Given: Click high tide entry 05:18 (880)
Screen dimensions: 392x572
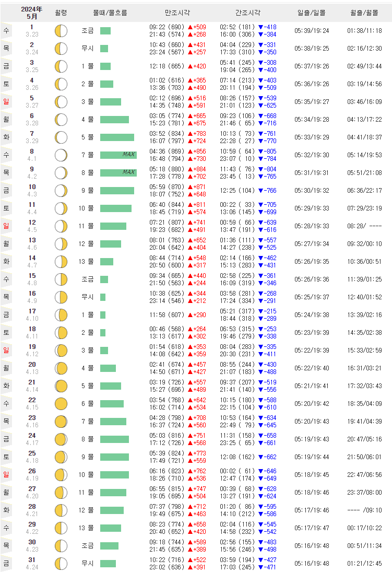Looking at the screenshot, I should [x=167, y=169].
